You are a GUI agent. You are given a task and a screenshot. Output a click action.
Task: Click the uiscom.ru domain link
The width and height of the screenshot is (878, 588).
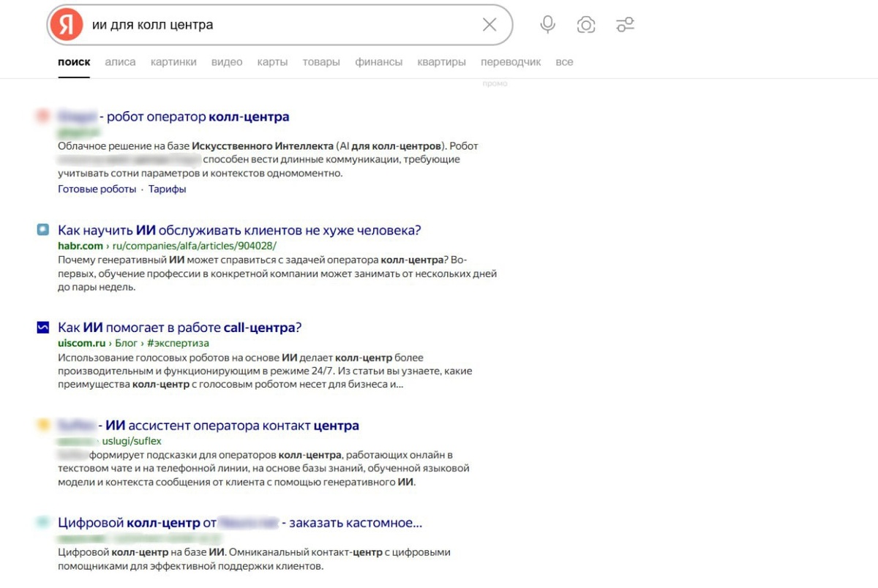click(x=82, y=343)
